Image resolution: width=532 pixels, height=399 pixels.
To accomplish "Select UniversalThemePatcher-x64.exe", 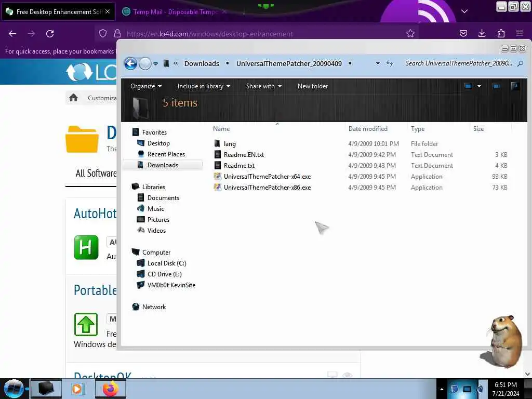I will 267,177.
